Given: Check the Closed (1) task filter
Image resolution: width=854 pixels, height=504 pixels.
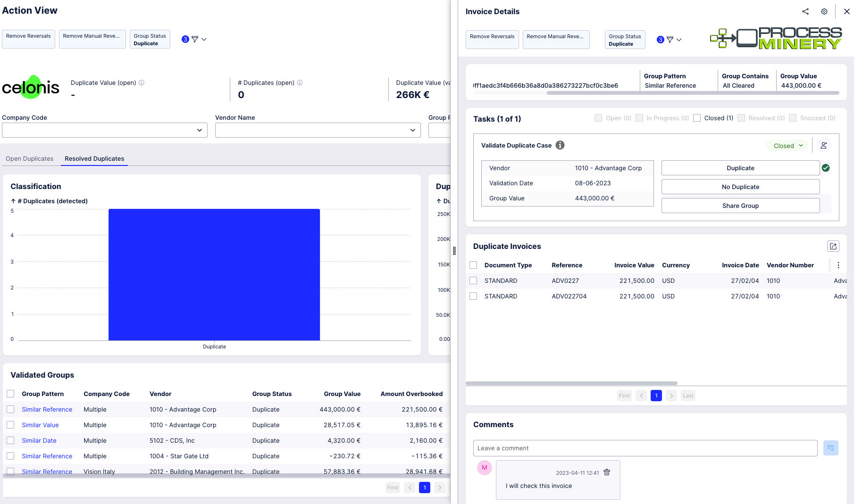Looking at the screenshot, I should tap(697, 118).
